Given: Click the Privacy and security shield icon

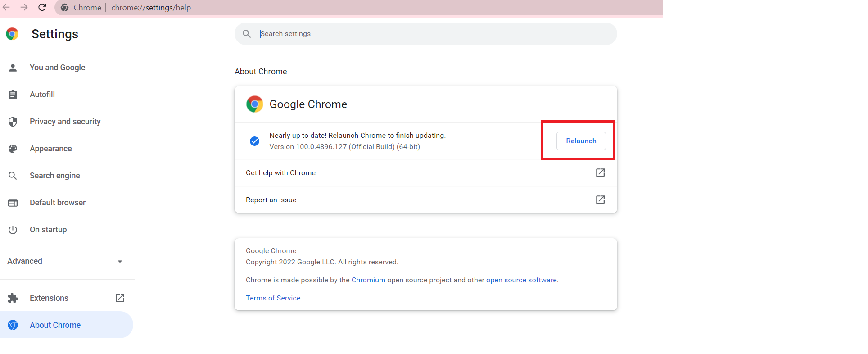Looking at the screenshot, I should [x=13, y=122].
